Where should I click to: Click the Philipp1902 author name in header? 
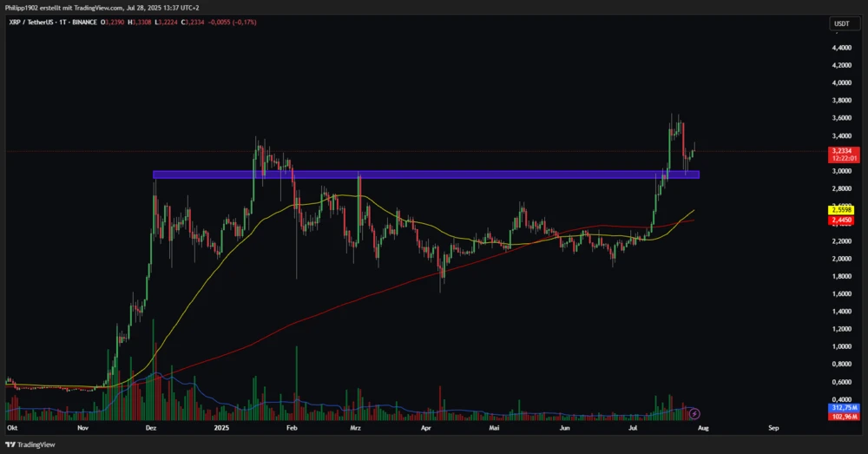pos(23,8)
